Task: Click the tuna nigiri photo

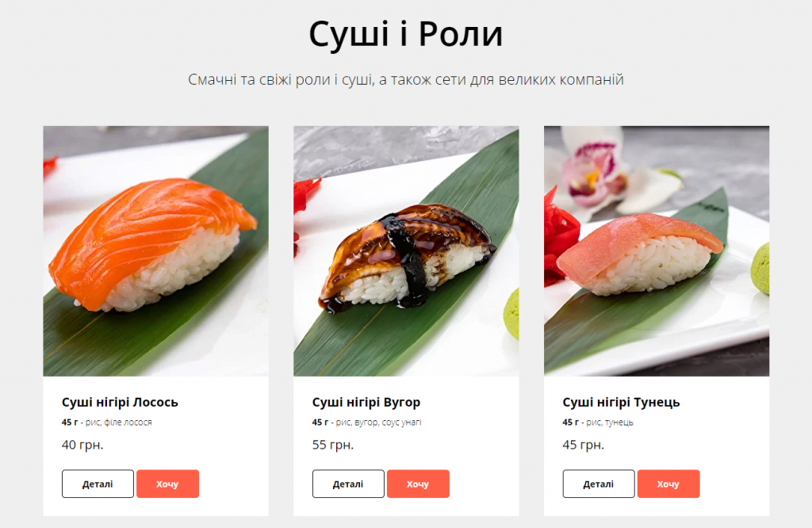Action: coord(657,251)
